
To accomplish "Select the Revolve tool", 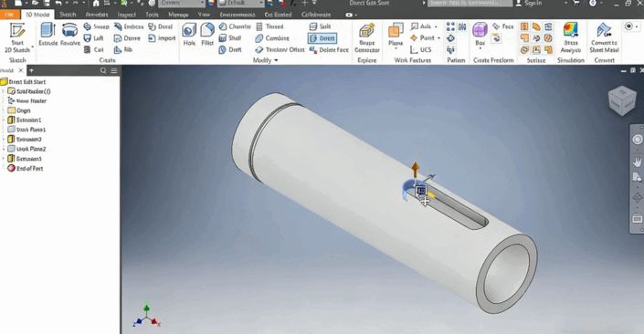I will [x=70, y=35].
